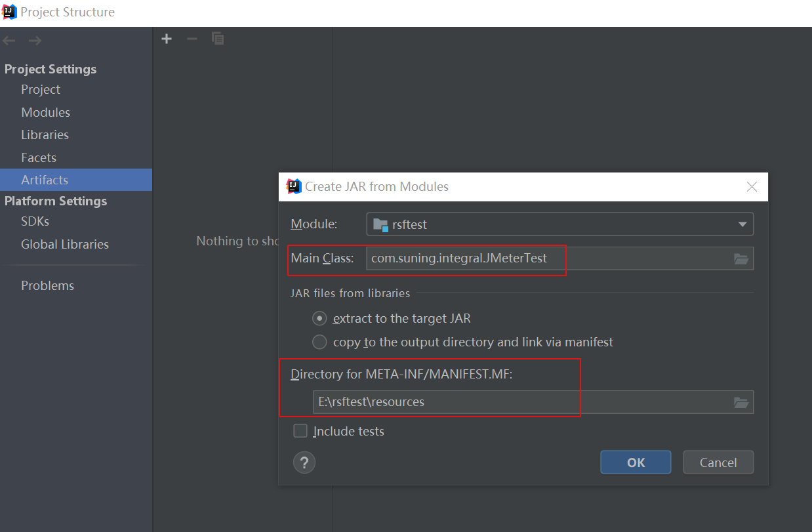The height and width of the screenshot is (532, 812).
Task: Open the Module dropdown showing rsftest
Action: 743,224
